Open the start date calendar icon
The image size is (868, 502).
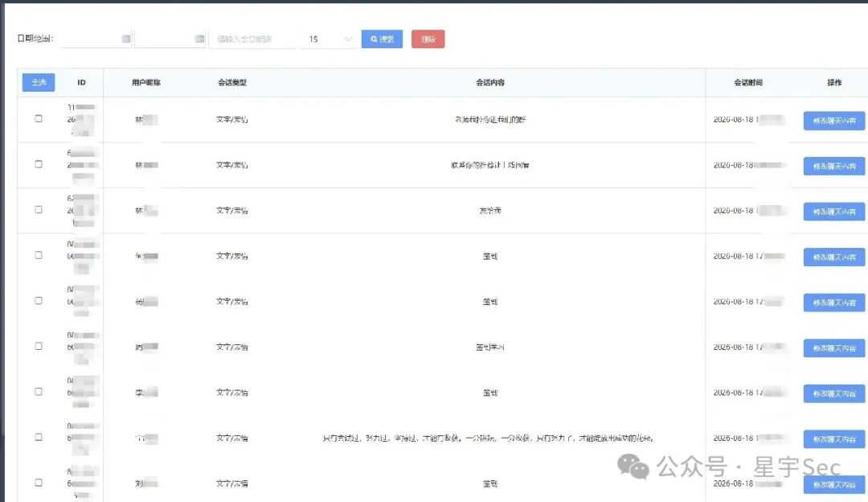126,39
